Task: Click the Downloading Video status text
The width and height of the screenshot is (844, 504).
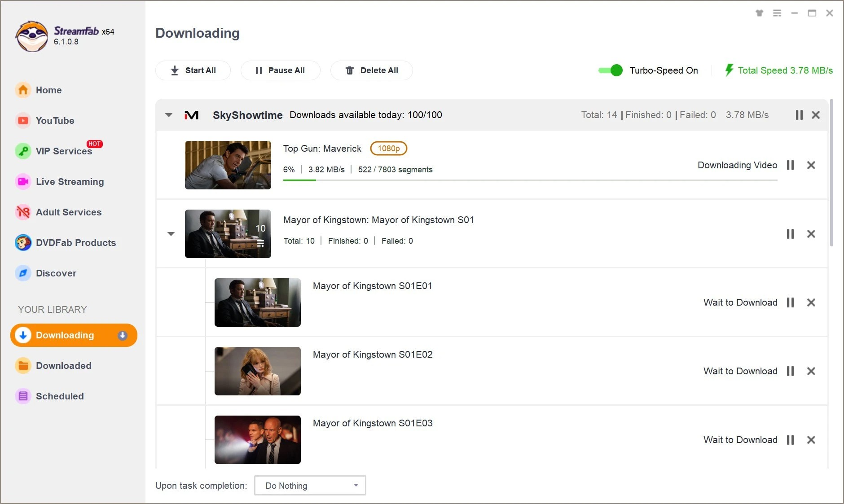Action: pyautogui.click(x=737, y=165)
